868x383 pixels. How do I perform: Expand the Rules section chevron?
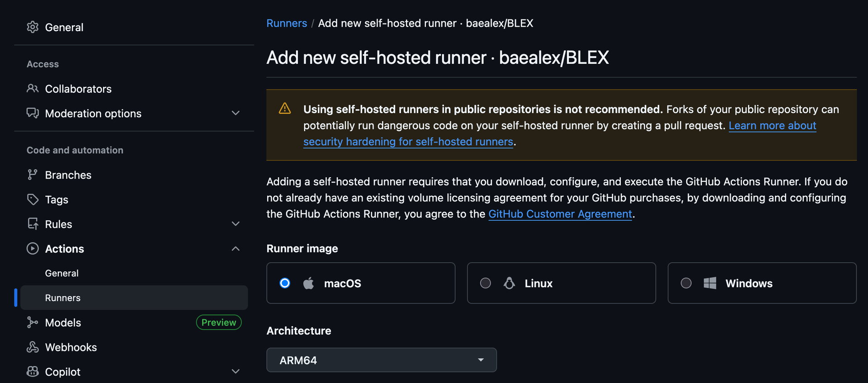[236, 224]
